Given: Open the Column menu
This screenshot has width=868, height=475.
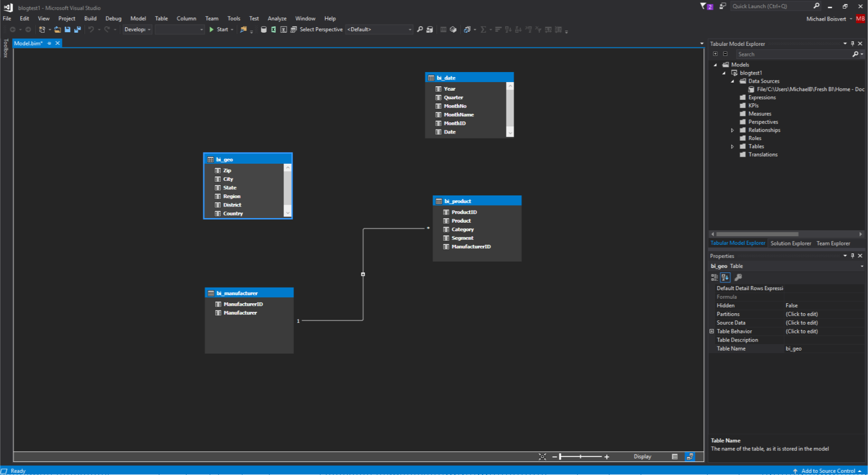Looking at the screenshot, I should tap(186, 19).
